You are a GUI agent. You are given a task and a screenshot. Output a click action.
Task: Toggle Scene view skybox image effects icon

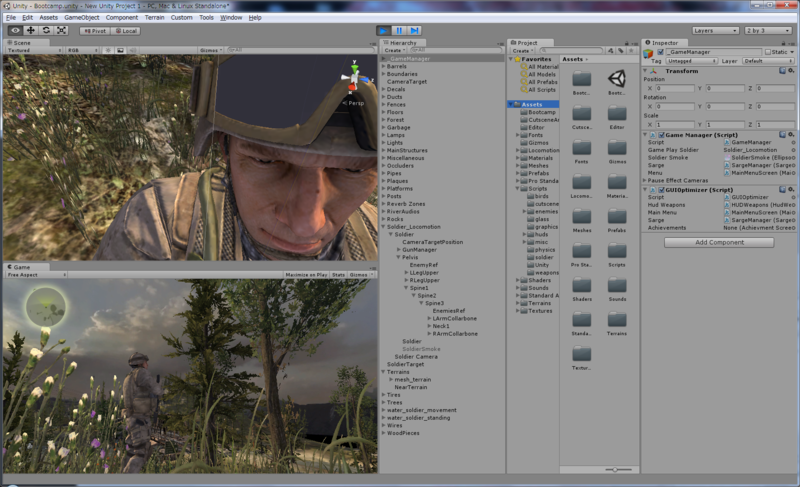tap(120, 50)
